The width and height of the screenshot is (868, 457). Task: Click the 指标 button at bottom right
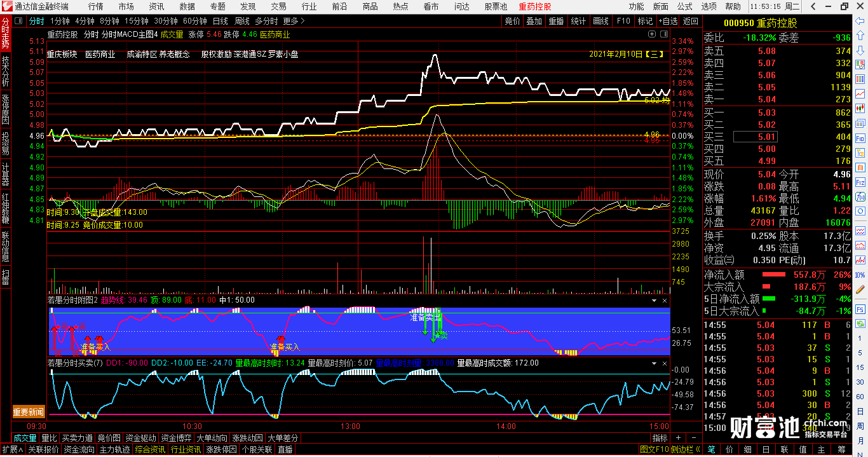coord(660,438)
